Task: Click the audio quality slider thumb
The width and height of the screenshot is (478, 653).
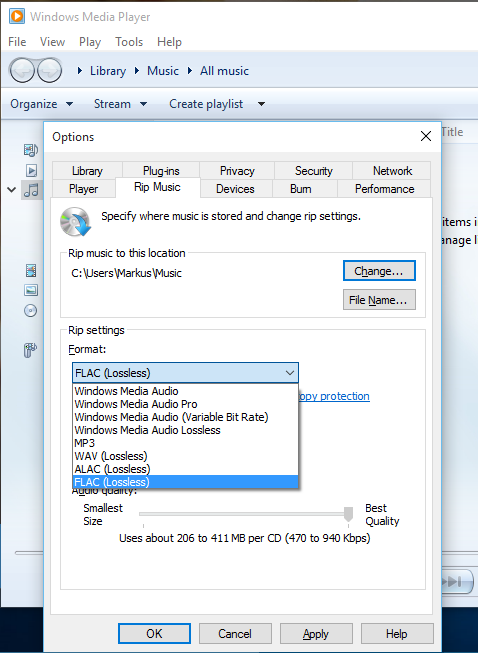Action: point(349,514)
